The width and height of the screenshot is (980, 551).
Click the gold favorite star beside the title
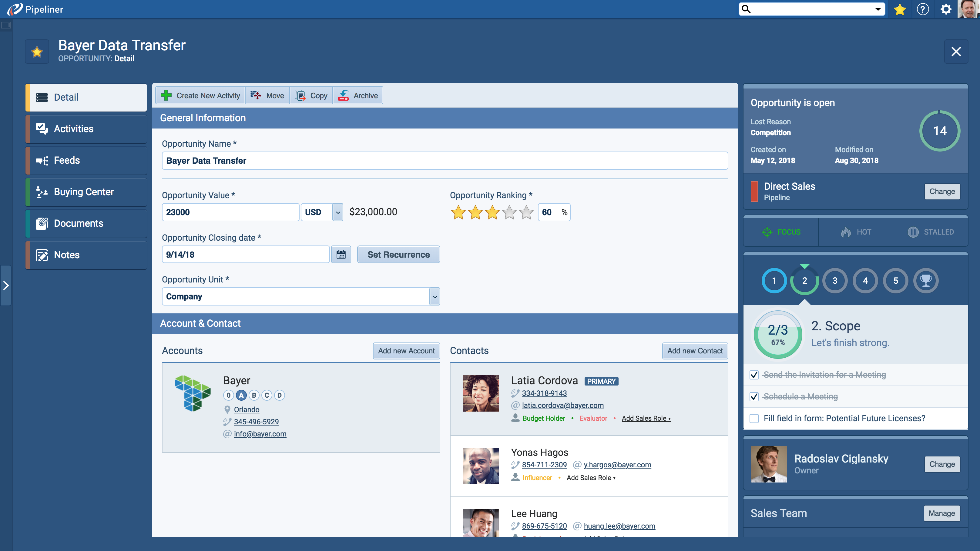click(37, 52)
